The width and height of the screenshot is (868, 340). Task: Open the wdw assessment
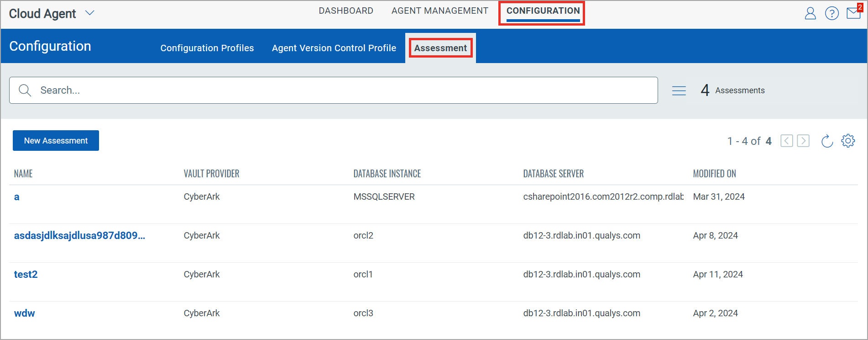(x=25, y=313)
